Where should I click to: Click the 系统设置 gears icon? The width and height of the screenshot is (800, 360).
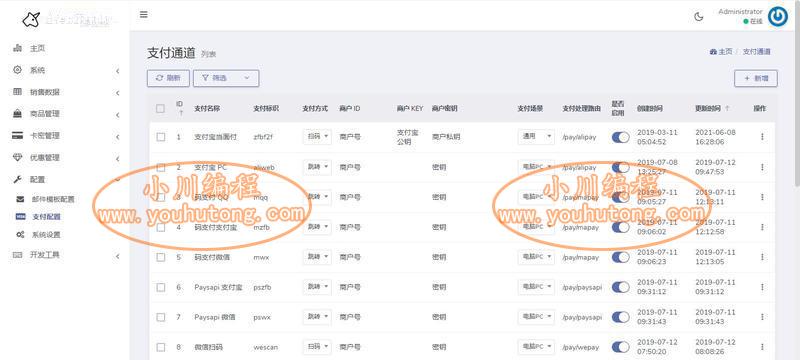click(x=20, y=235)
